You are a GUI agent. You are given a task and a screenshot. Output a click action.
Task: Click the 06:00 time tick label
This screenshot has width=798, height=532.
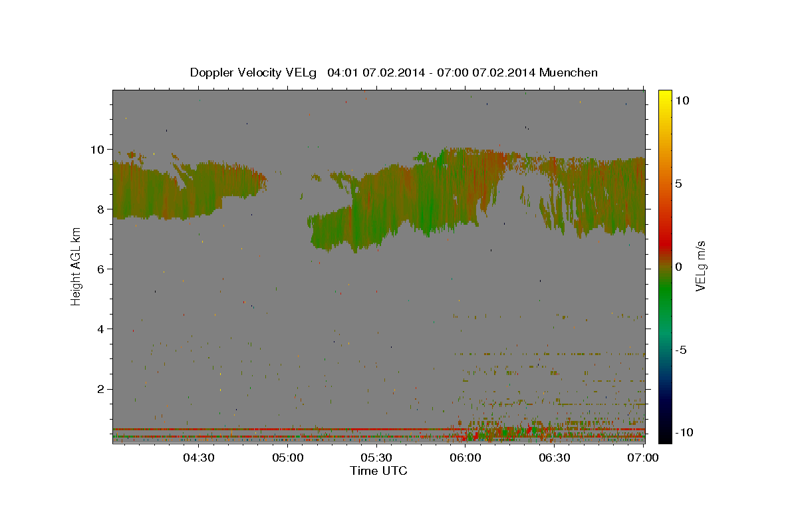(465, 458)
